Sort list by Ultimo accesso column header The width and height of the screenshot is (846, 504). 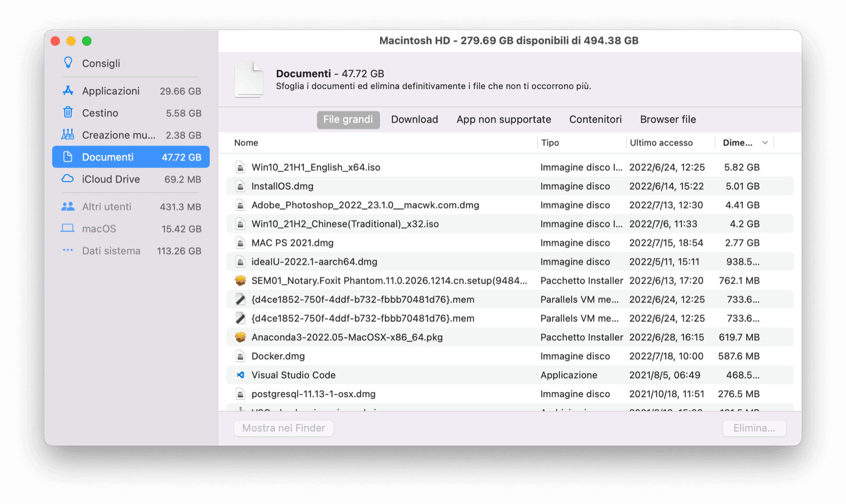[x=661, y=143]
